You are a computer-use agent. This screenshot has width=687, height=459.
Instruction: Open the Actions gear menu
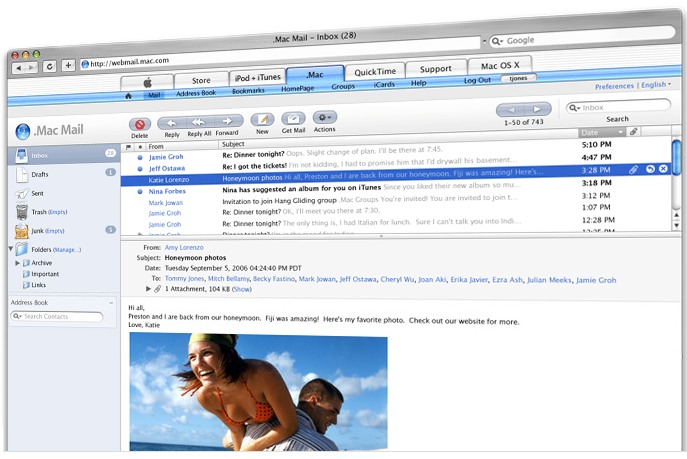tap(325, 117)
